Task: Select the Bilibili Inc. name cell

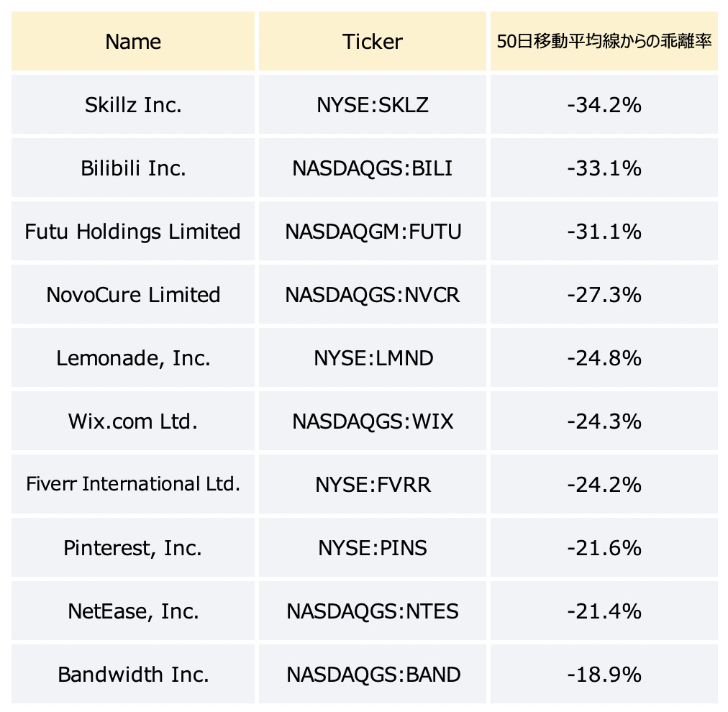Action: click(x=133, y=168)
